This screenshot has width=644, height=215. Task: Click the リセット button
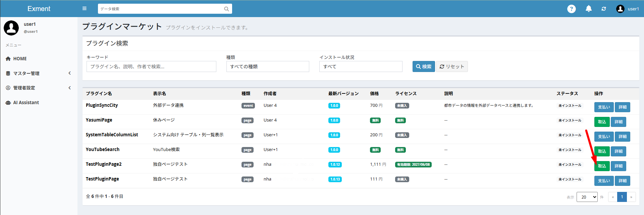452,66
